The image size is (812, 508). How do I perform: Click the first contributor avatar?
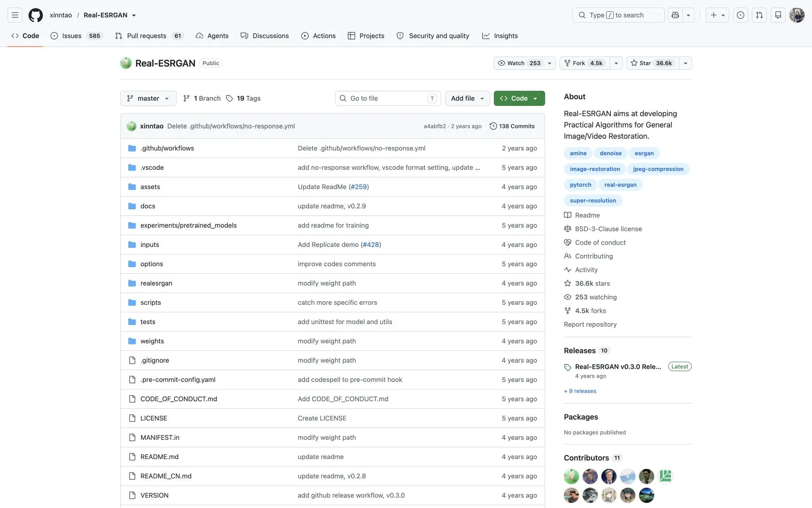pyautogui.click(x=571, y=476)
